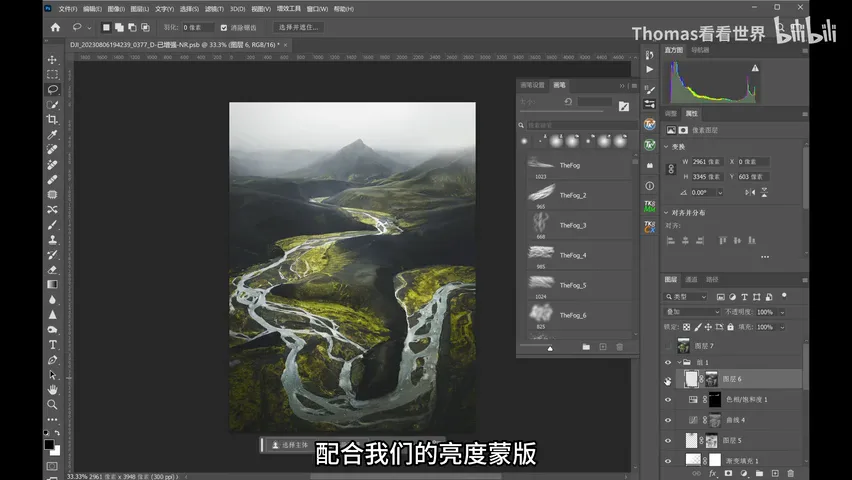Click the 选择主体 button below canvas
This screenshot has width=852, height=480.
tap(290, 445)
